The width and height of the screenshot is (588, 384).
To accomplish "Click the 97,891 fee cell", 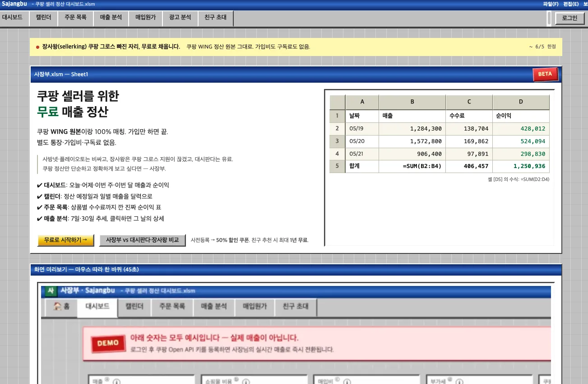I will (469, 154).
